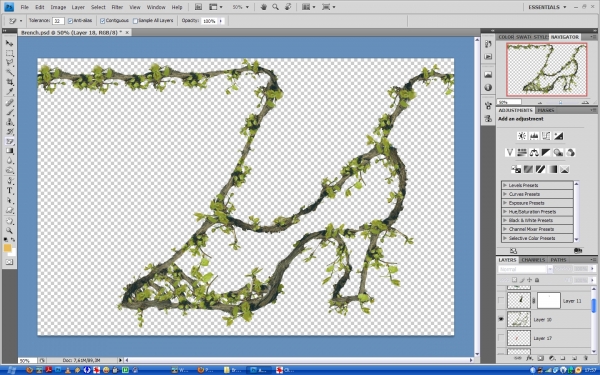Click the Opacity field in options bar
Viewport: 600px width, 375px height.
(210, 21)
